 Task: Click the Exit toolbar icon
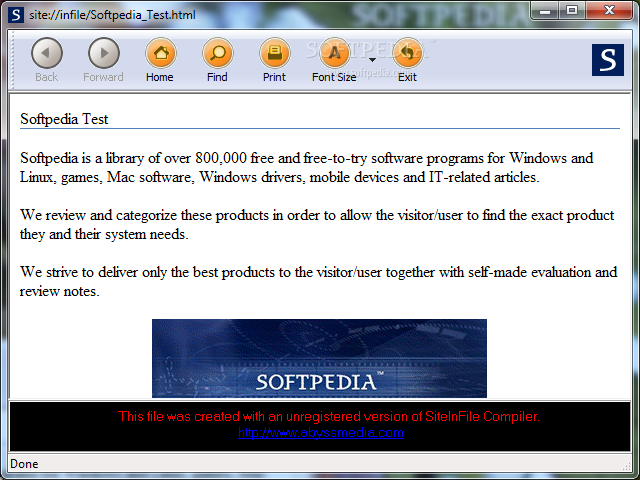tap(407, 53)
